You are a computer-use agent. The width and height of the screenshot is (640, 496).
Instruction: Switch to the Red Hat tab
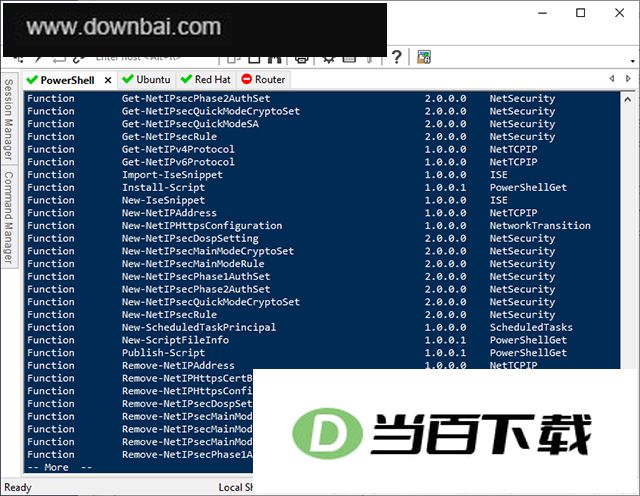pos(206,80)
